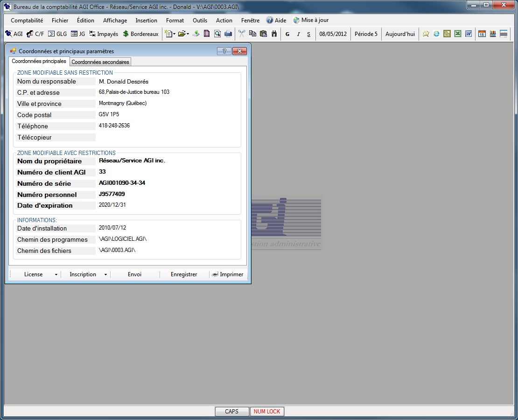
Task: Open the Action menu
Action: (224, 21)
